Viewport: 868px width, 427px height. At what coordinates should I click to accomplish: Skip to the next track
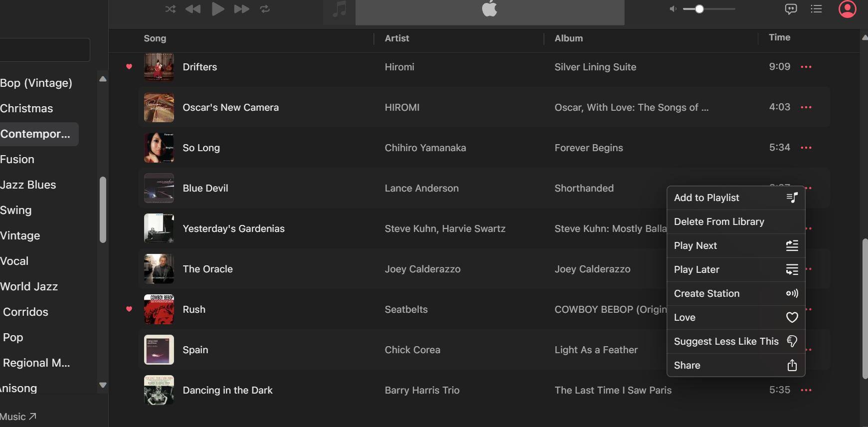pyautogui.click(x=241, y=9)
